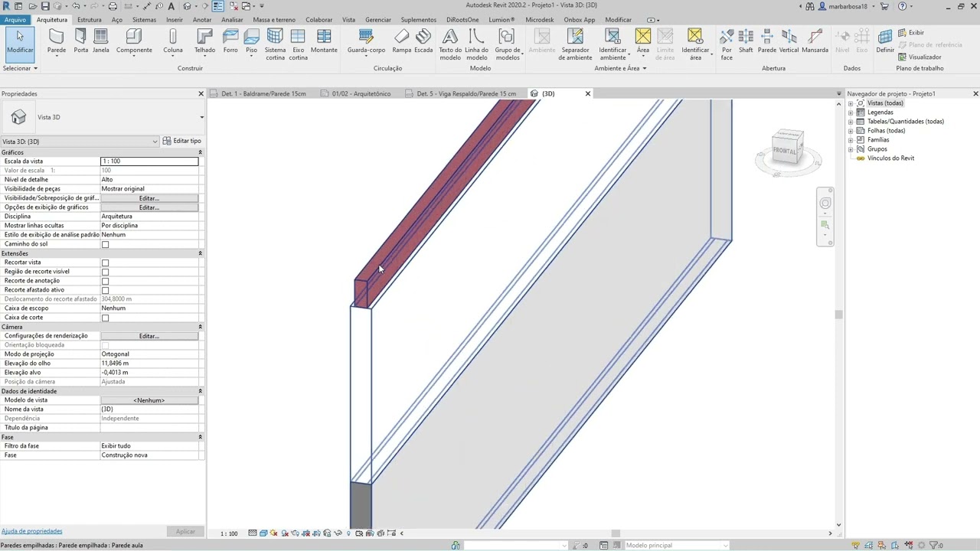The height and width of the screenshot is (551, 980).
Task: Click Editar for Visibilidade/Sobreposição de gráficos
Action: click(149, 198)
